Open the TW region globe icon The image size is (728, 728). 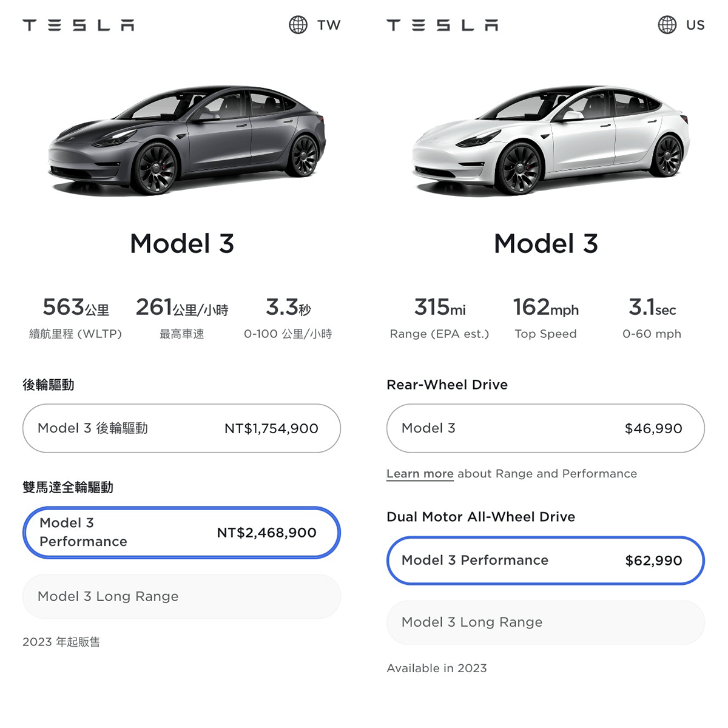298,25
